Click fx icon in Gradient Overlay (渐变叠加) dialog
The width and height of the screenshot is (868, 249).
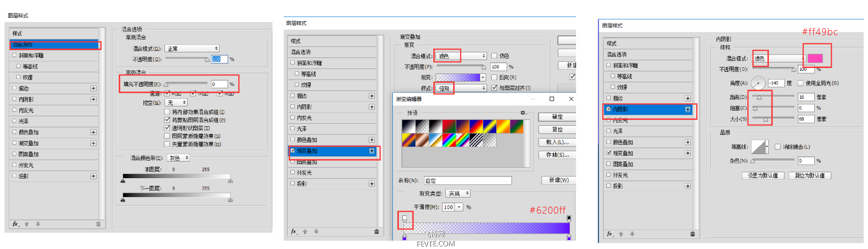coord(294,232)
